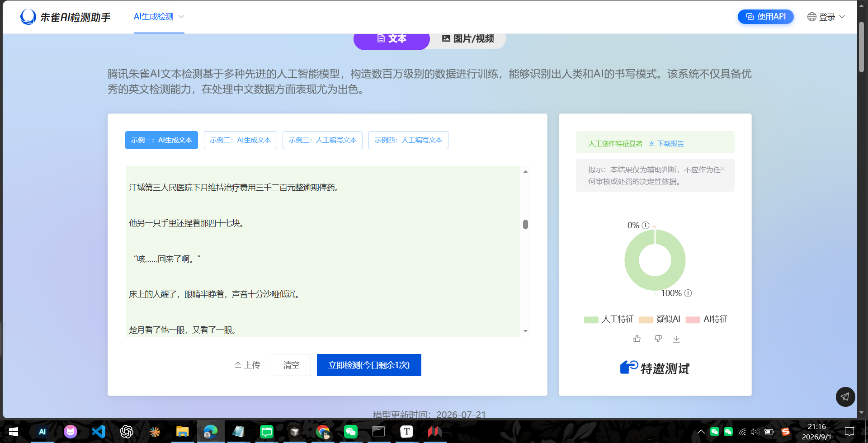Click the orange 疑似AI legend swatch
The image size is (868, 443).
[646, 320]
